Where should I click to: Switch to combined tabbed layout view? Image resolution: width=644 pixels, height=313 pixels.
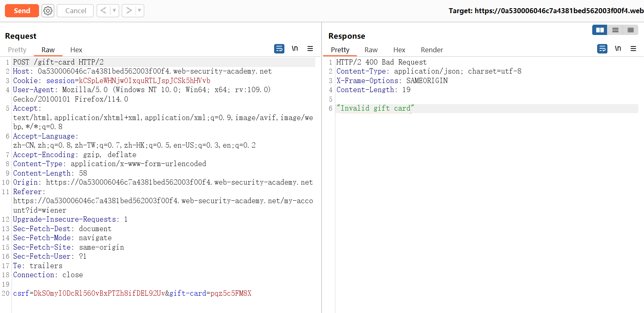pyautogui.click(x=630, y=30)
